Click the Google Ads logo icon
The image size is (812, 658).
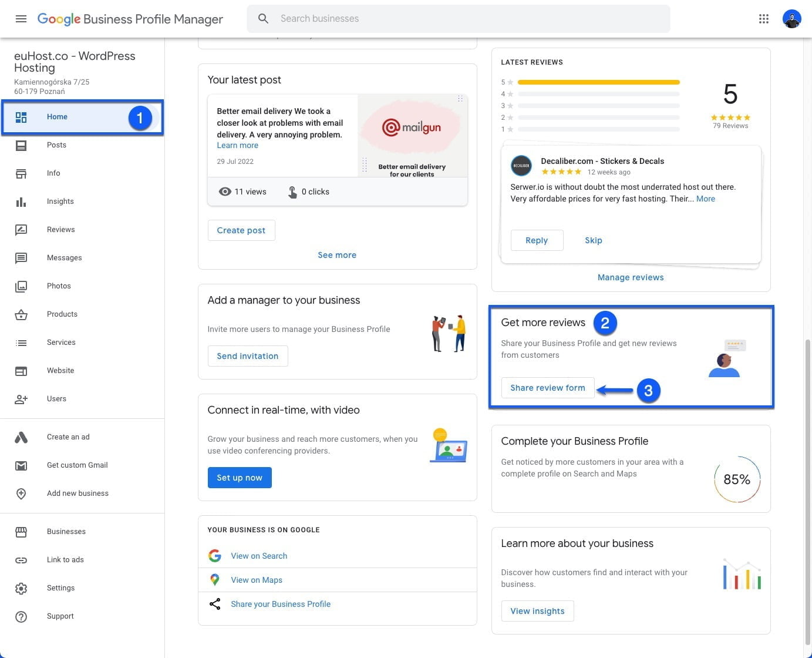click(21, 437)
